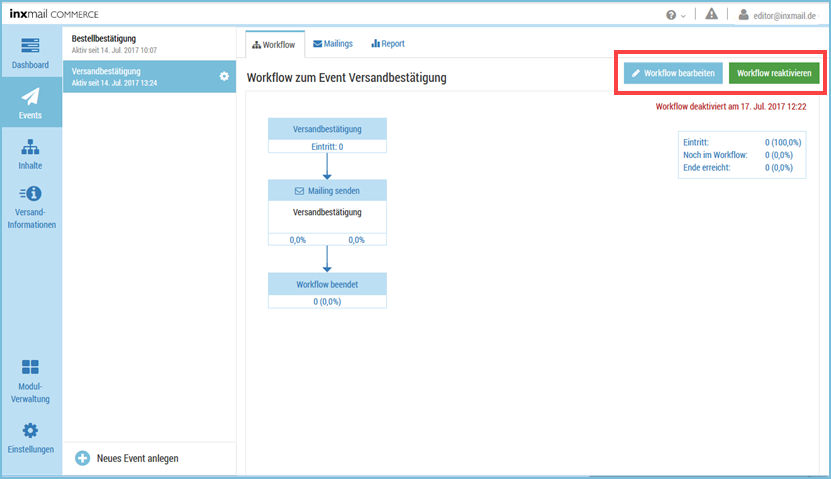Click the mailing name Versandbestätigung in node
831x479 pixels.
click(327, 212)
